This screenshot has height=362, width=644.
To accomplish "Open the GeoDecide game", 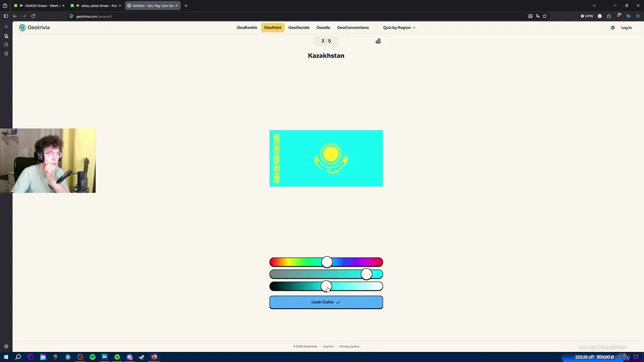I will 299,28.
